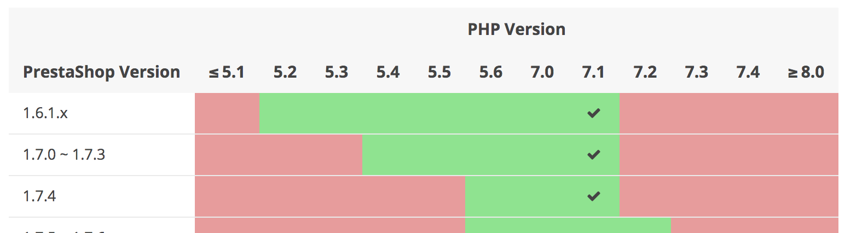Select the 7.4 PHP column header
This screenshot has height=233, width=868.
748,72
